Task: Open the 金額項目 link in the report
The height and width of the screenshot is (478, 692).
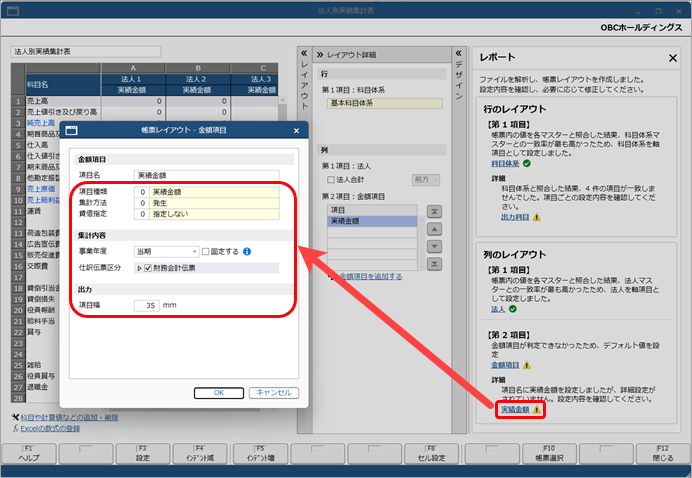Action: coord(505,365)
